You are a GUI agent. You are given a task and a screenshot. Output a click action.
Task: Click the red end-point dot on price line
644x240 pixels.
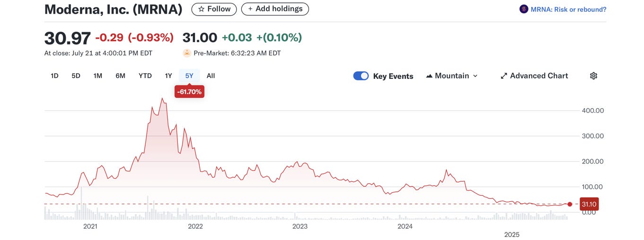click(570, 204)
